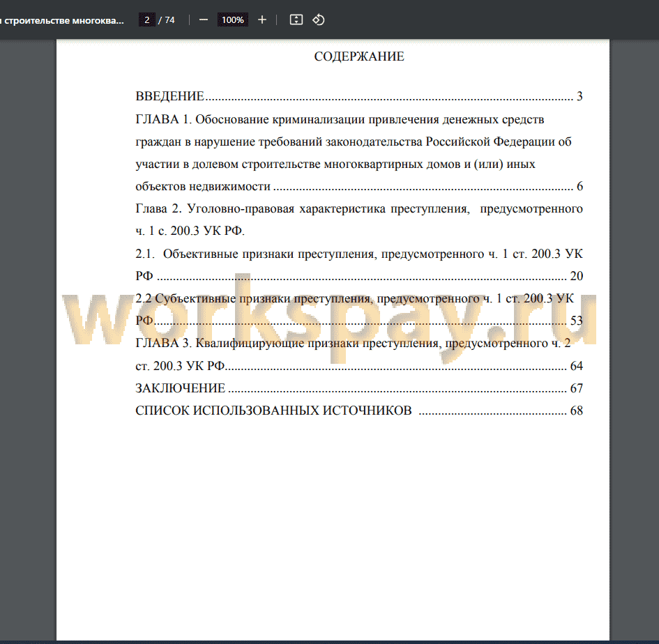Image resolution: width=659 pixels, height=644 pixels.
Task: Click the fit-to-page icon
Action: tap(296, 20)
